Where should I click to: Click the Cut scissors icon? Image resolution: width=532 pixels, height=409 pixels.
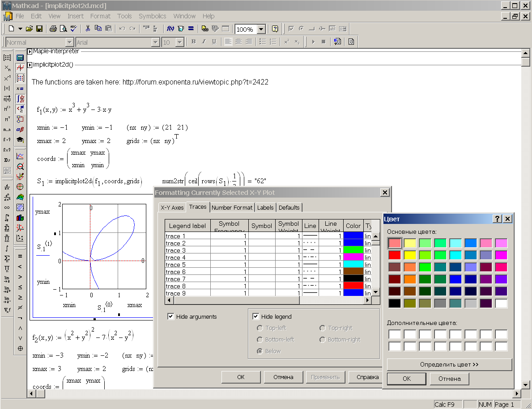[x=88, y=29]
